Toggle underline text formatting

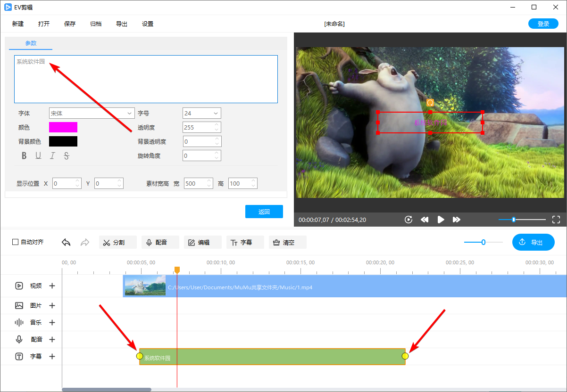click(x=38, y=156)
